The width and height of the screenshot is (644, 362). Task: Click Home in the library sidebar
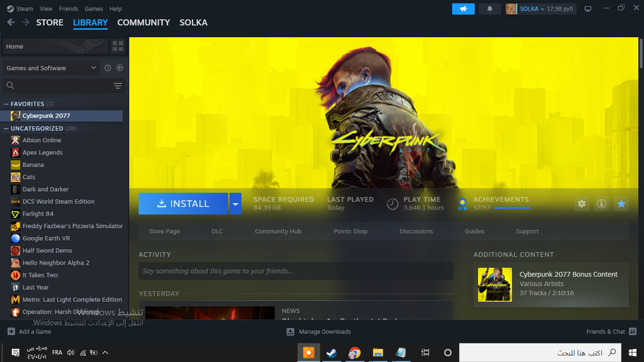pyautogui.click(x=56, y=46)
